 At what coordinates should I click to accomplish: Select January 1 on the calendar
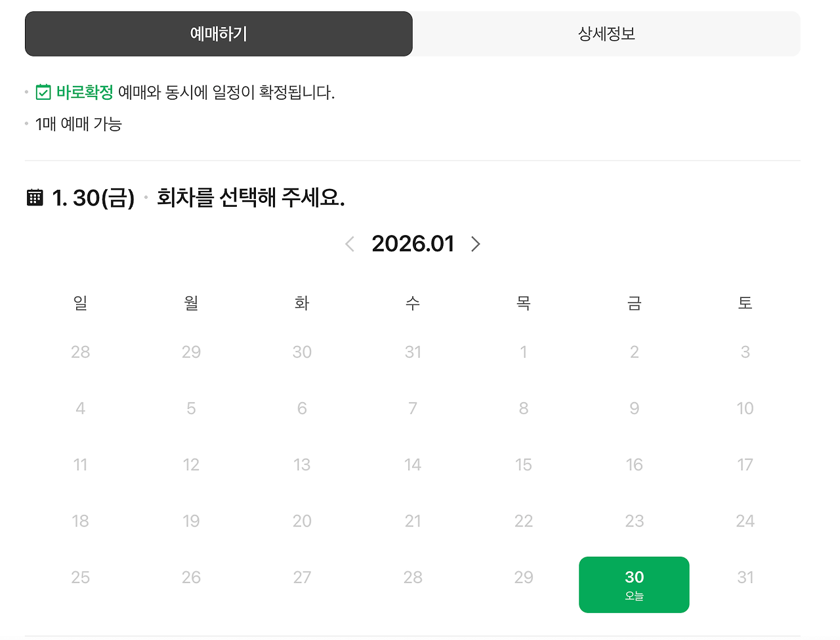tap(523, 352)
